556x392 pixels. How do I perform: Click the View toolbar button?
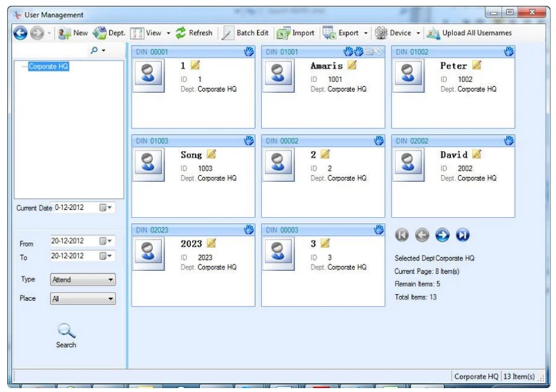tap(146, 33)
